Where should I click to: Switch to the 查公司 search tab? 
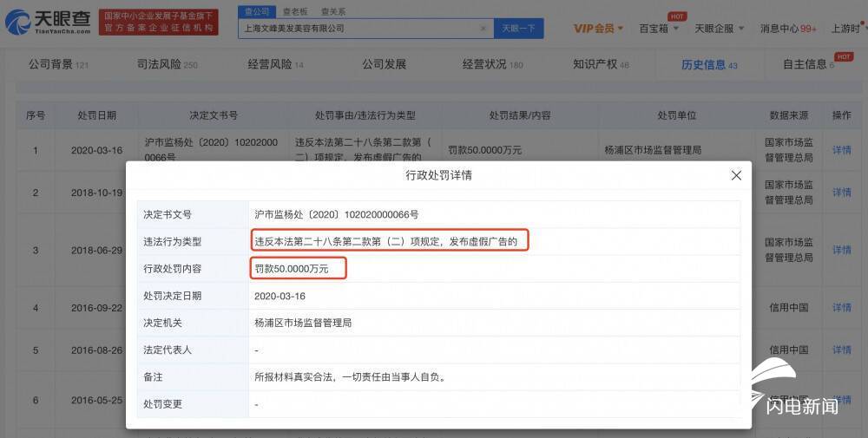(257, 11)
